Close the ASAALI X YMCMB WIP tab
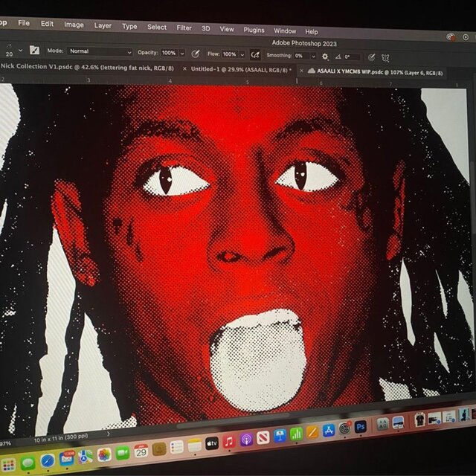This screenshot has height=476, width=476. 301,71
